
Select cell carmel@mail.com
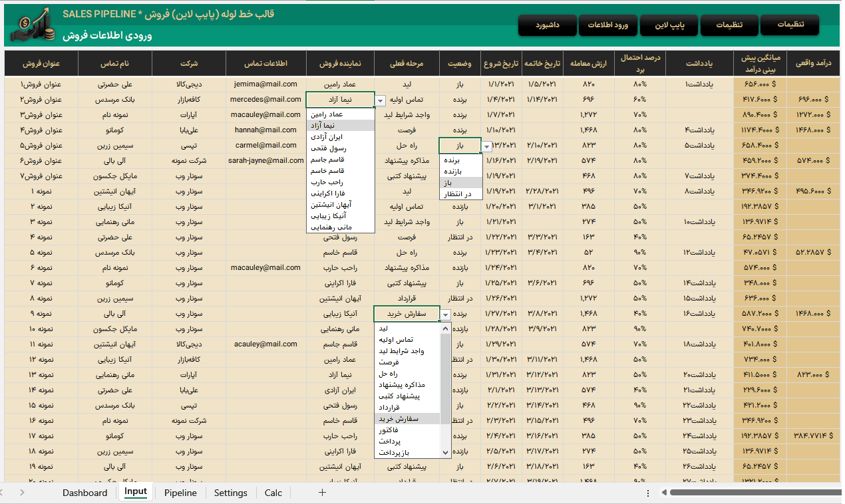coord(265,145)
